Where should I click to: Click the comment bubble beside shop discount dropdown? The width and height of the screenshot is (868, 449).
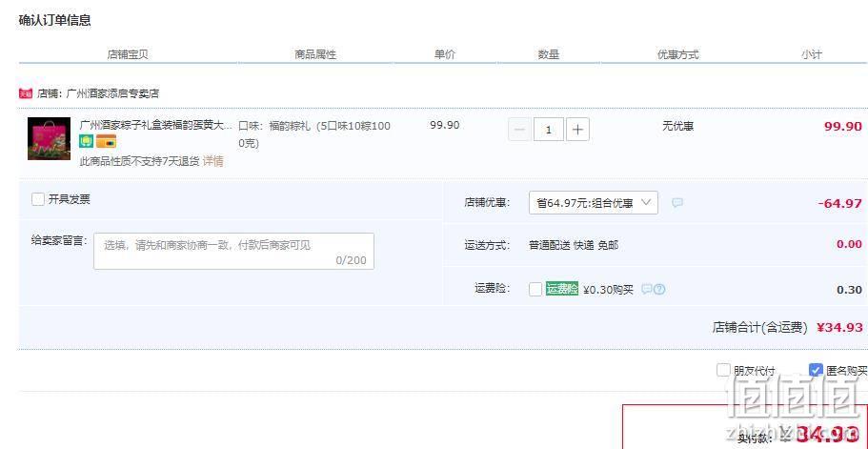pyautogui.click(x=677, y=203)
